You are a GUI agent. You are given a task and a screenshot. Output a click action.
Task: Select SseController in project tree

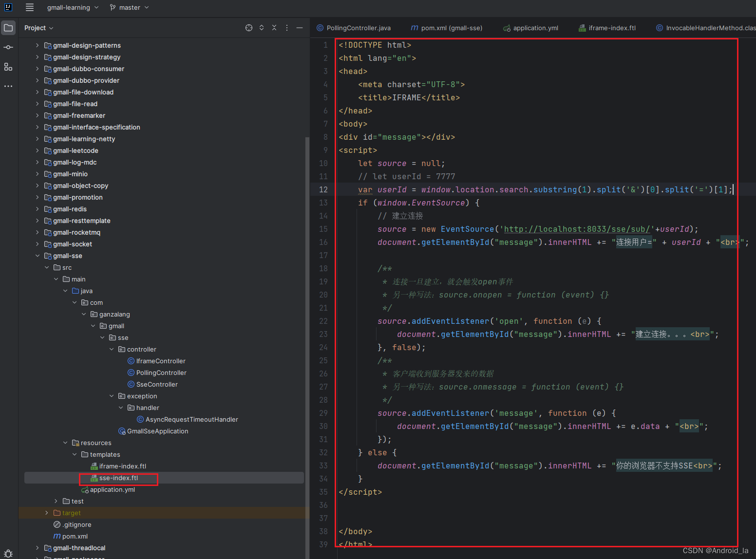pos(157,384)
